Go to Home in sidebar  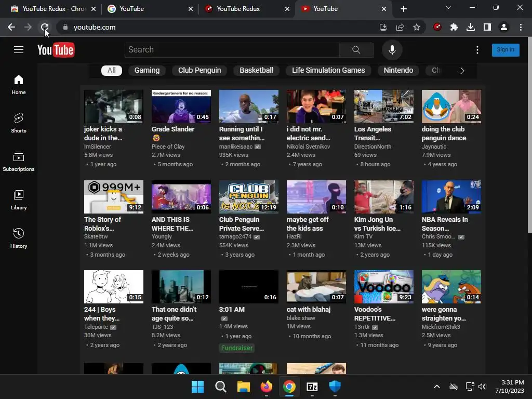click(x=19, y=85)
